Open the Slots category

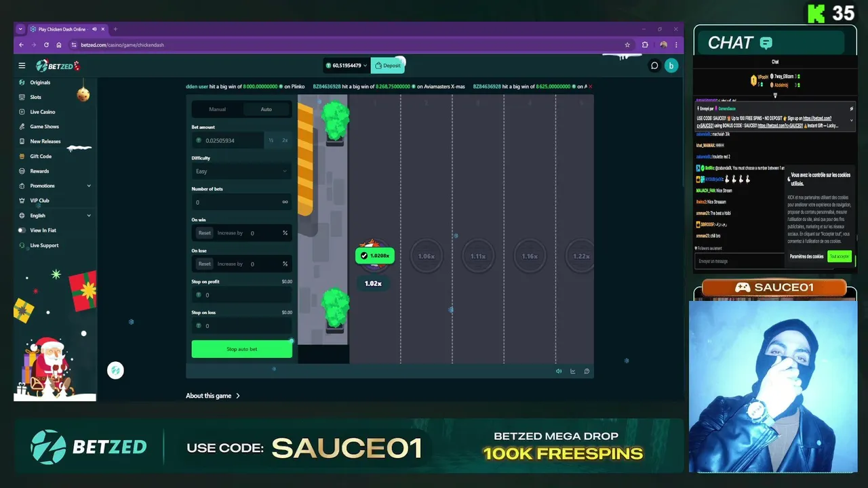tap(35, 97)
